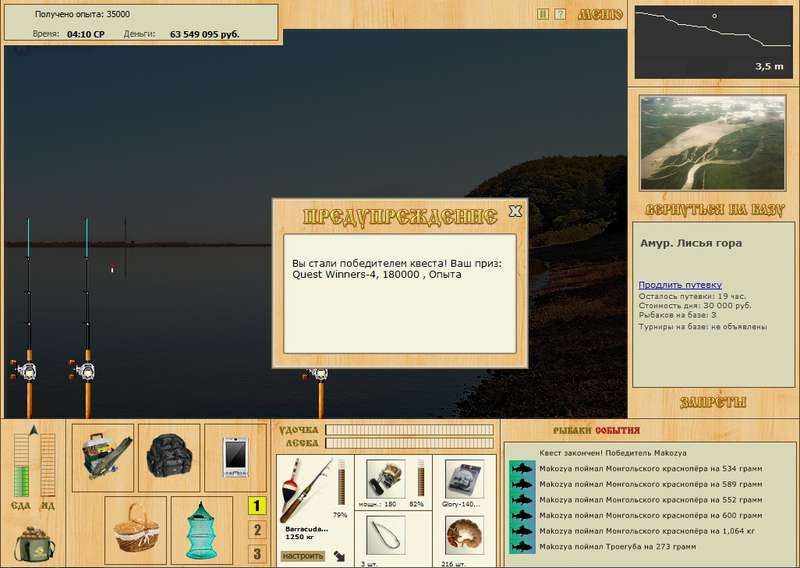Switch to rod slot 1

point(257,506)
